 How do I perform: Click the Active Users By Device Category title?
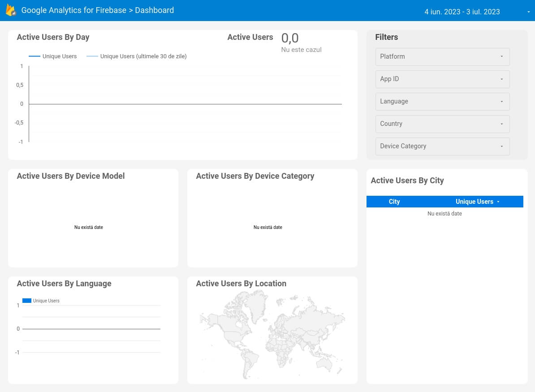(255, 176)
